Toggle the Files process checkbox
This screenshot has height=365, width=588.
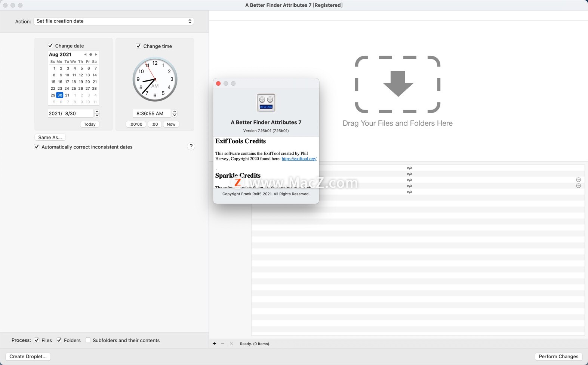(x=37, y=340)
